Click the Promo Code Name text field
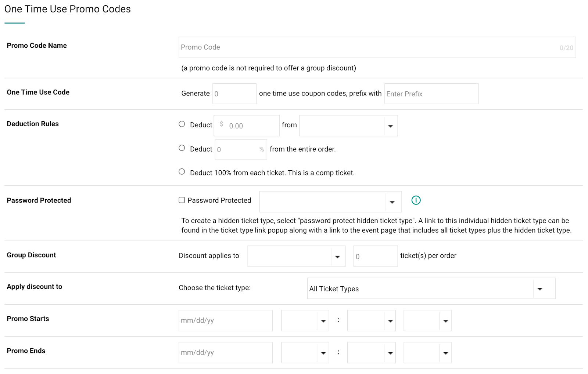 [367, 47]
